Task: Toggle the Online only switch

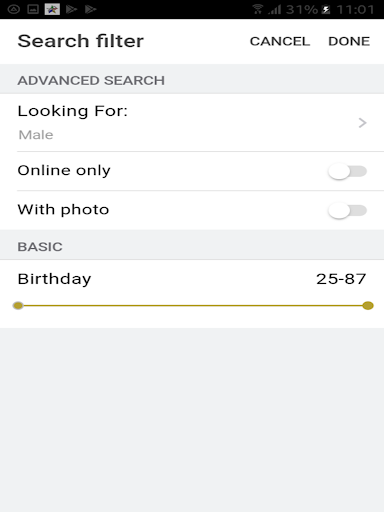Action: (347, 171)
